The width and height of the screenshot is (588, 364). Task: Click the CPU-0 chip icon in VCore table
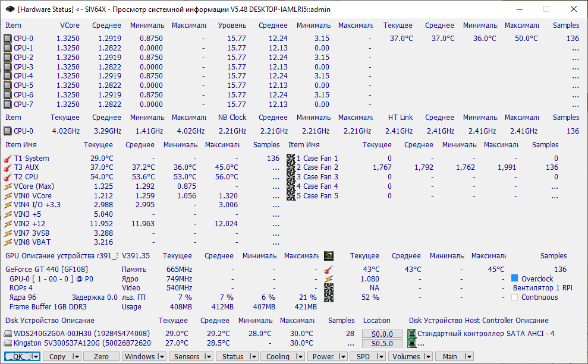[x=8, y=39]
